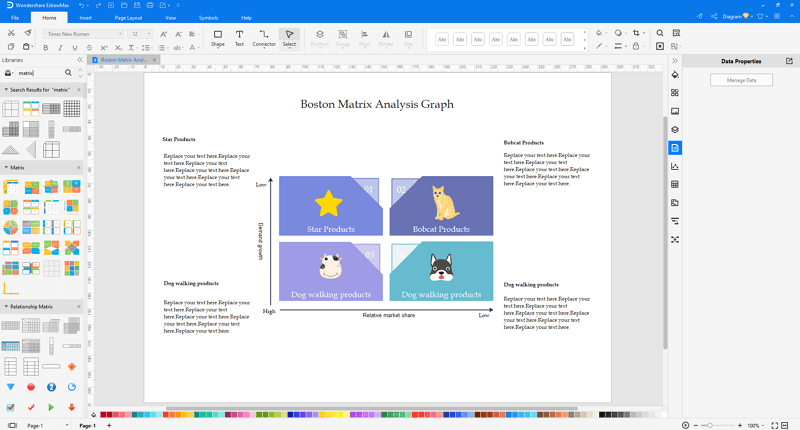
Task: Click the Bobcat Products quadrant shape
Action: 441,206
